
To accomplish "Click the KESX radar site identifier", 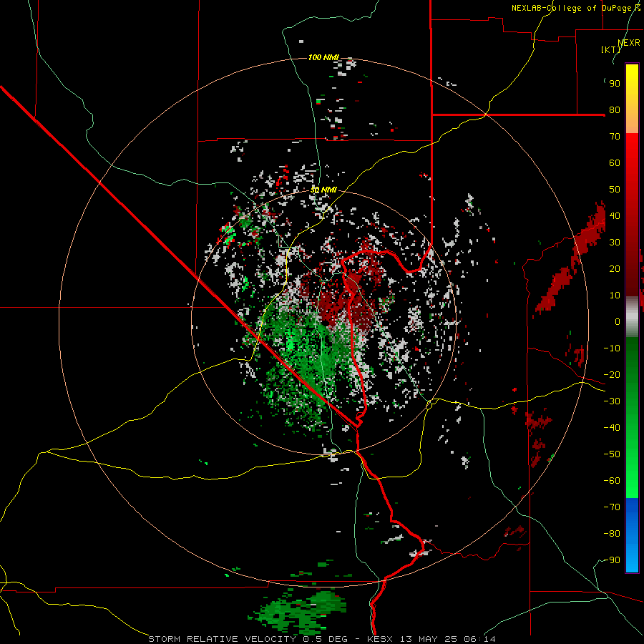I will 381,639.
